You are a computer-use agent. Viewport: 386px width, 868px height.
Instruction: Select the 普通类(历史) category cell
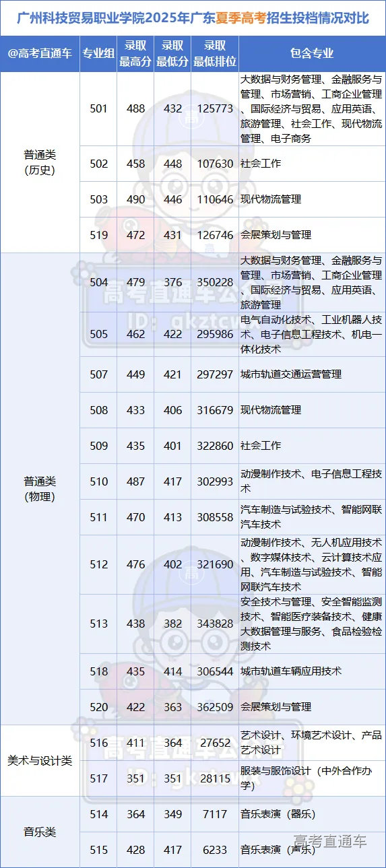tap(40, 162)
